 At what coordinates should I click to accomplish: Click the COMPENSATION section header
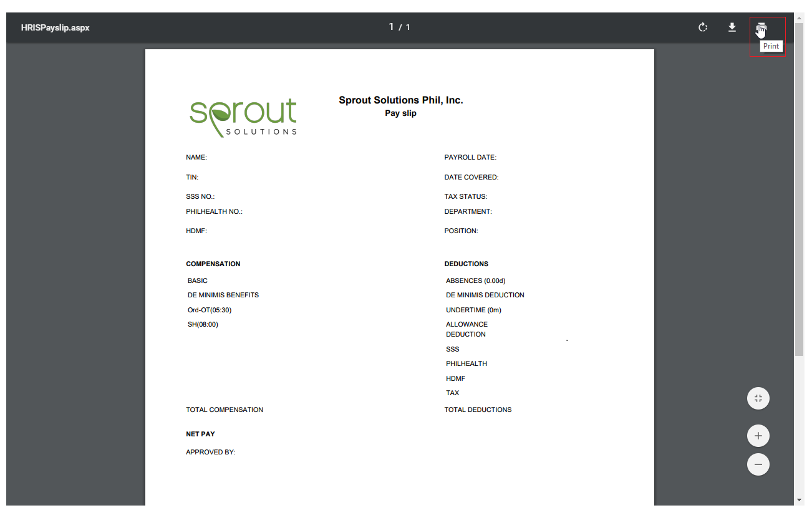coord(213,264)
